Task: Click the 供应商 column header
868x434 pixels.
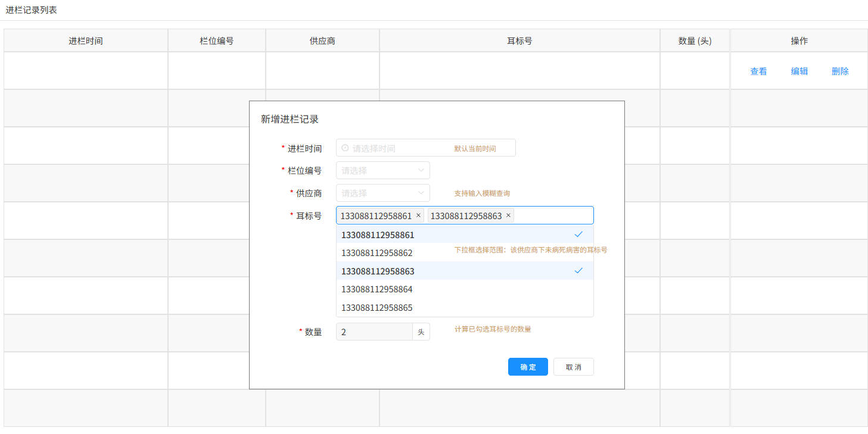Action: [322, 41]
